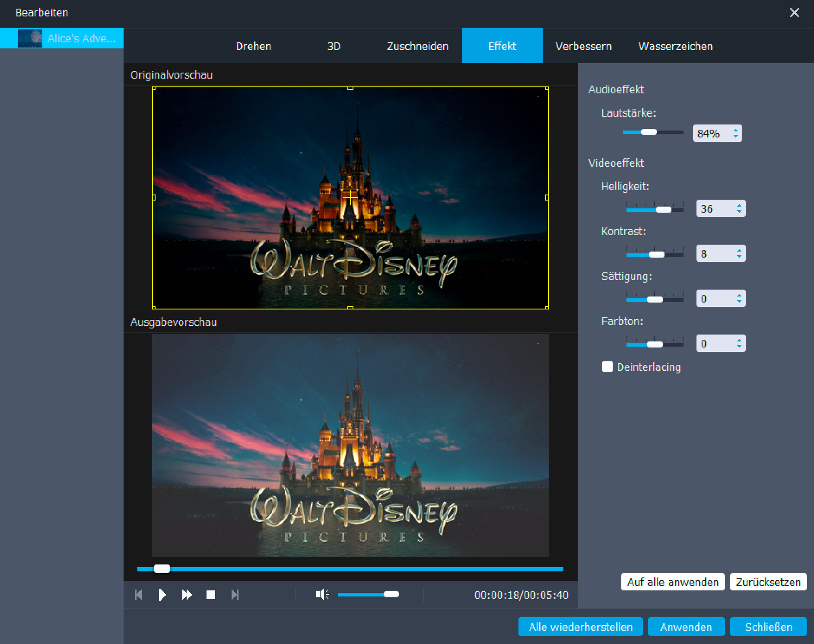Mute the preview audio speaker icon
Screen dimensions: 814x644
pyautogui.click(x=322, y=595)
